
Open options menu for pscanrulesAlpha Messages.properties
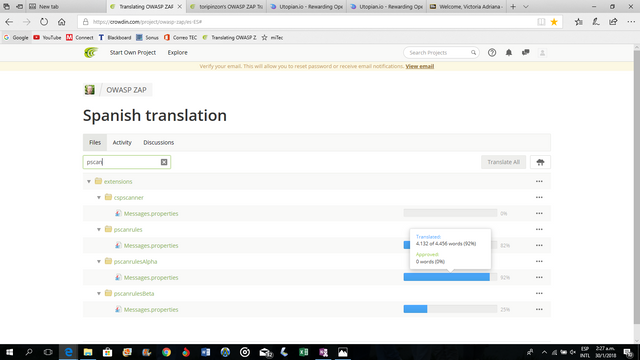point(539,278)
